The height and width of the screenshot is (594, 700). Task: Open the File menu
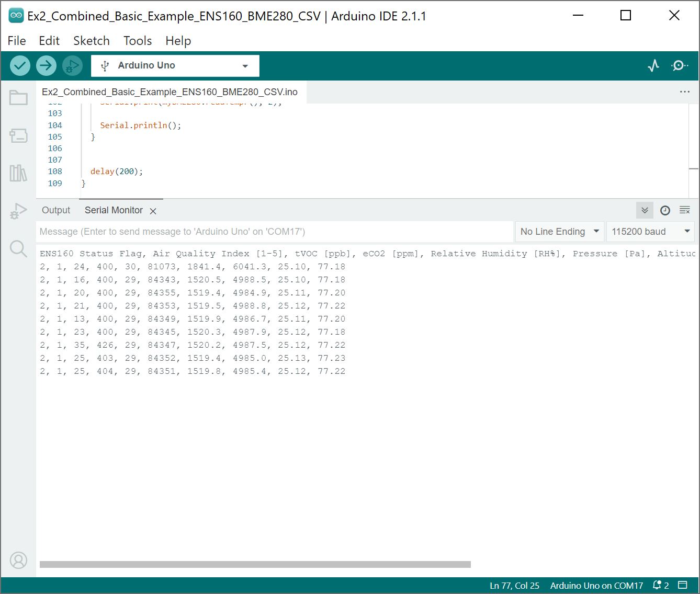click(x=17, y=41)
